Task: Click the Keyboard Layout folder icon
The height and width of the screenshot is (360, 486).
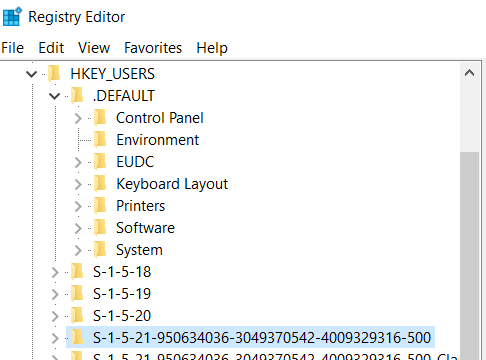Action: (x=100, y=183)
